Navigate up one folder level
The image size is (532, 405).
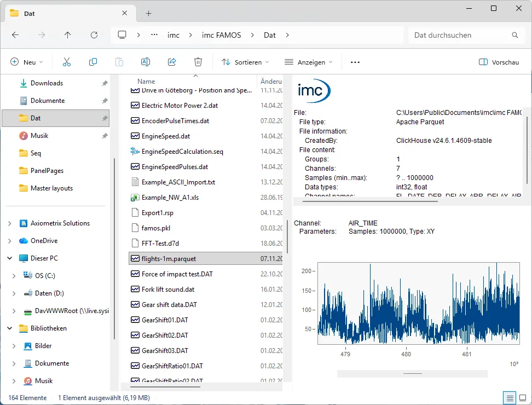[67, 35]
